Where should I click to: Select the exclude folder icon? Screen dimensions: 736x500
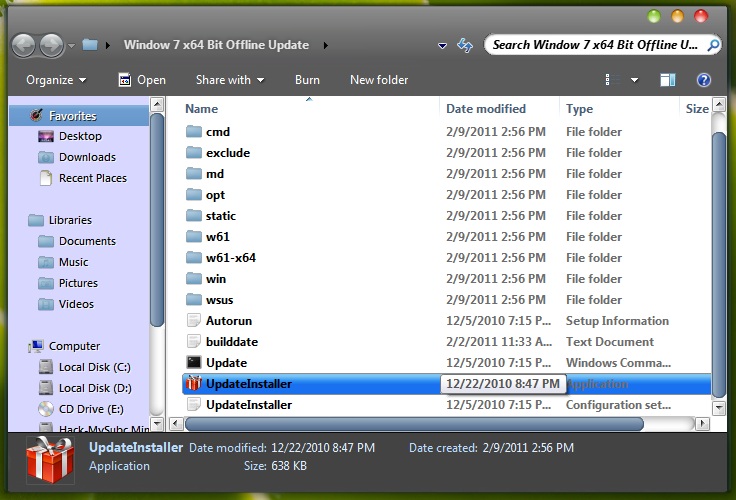tap(193, 153)
